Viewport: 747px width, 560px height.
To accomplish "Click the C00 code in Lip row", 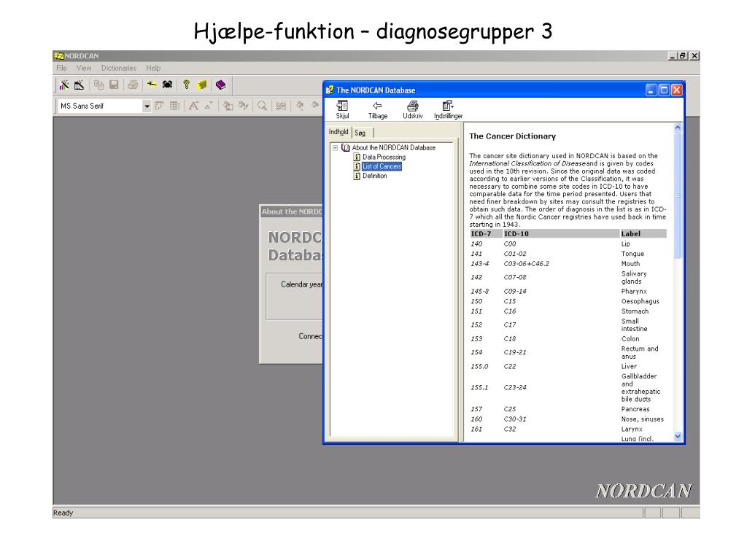I will pos(510,244).
